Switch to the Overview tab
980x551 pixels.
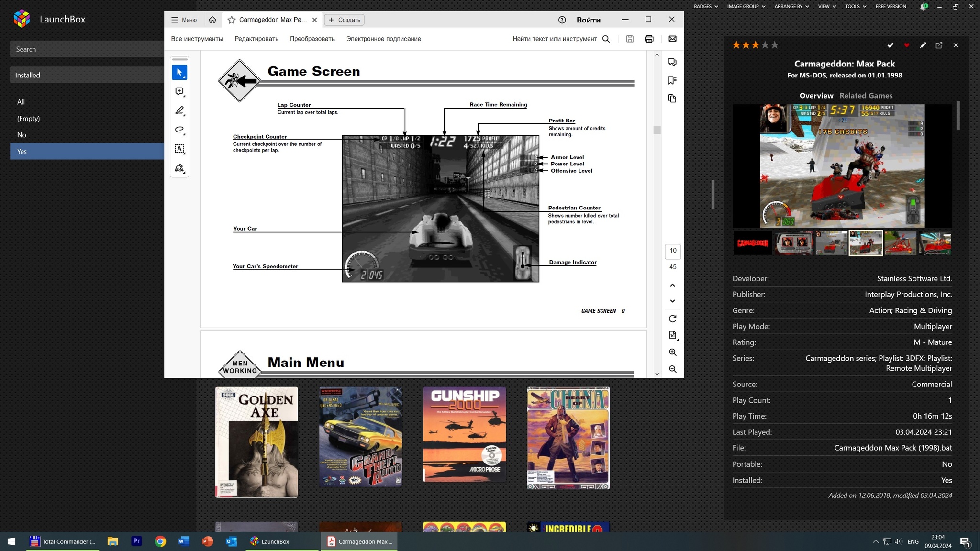click(816, 96)
